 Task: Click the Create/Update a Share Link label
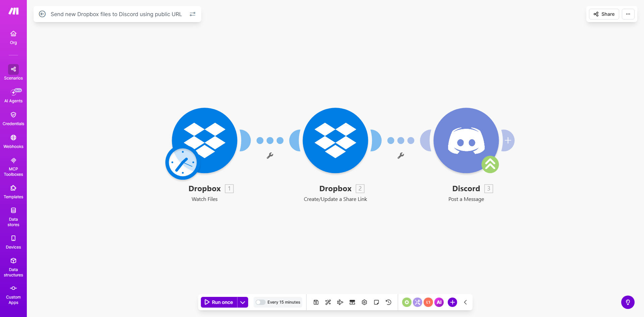pos(335,199)
